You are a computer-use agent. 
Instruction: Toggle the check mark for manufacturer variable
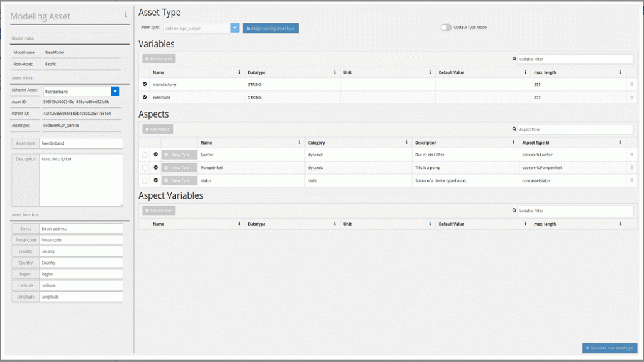[145, 84]
